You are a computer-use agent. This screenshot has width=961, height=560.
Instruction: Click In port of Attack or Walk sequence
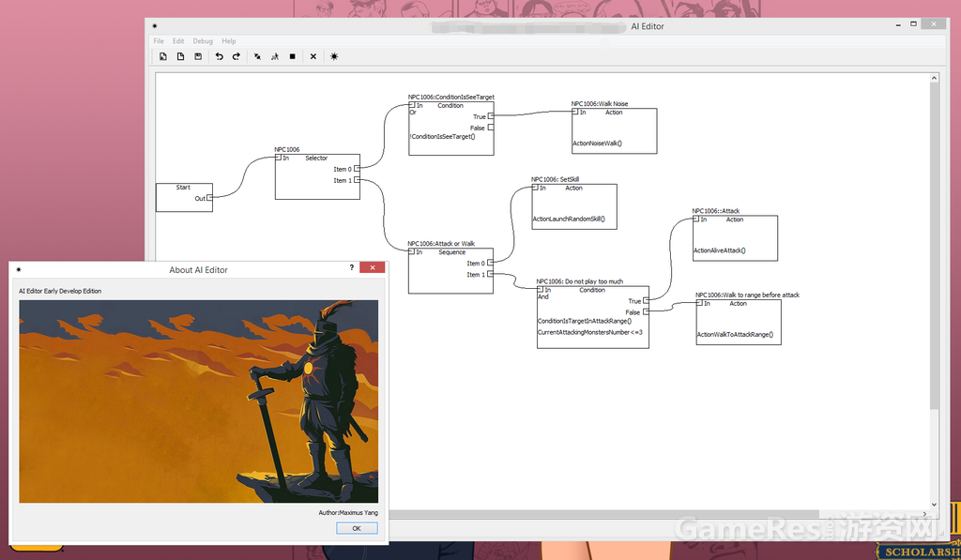[411, 251]
